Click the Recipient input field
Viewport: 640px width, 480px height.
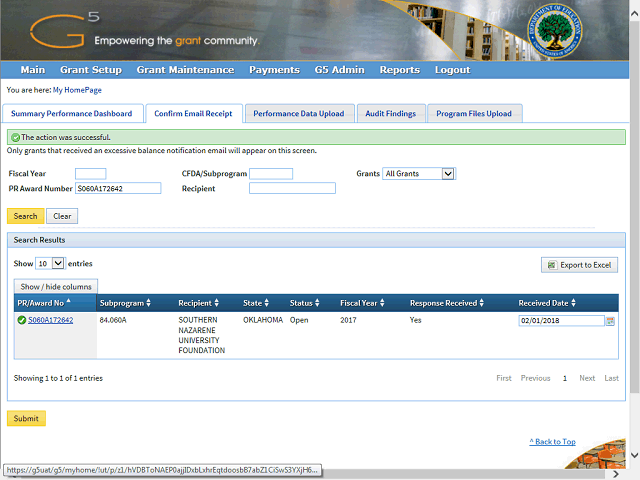pos(292,188)
